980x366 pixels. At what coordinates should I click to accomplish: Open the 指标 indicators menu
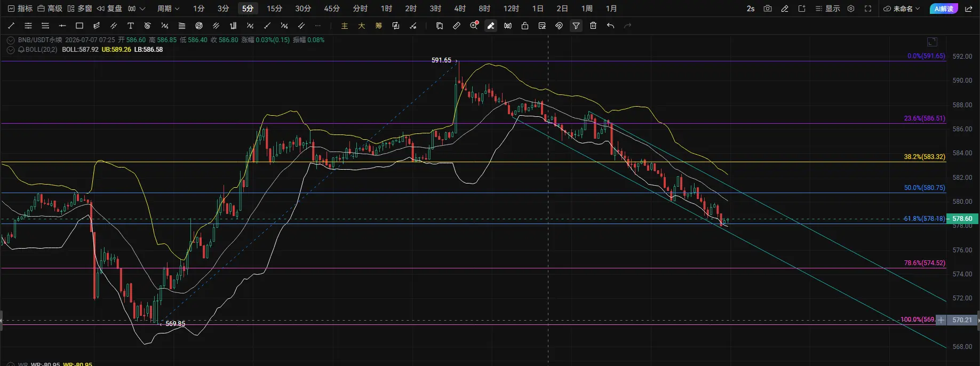[20, 9]
